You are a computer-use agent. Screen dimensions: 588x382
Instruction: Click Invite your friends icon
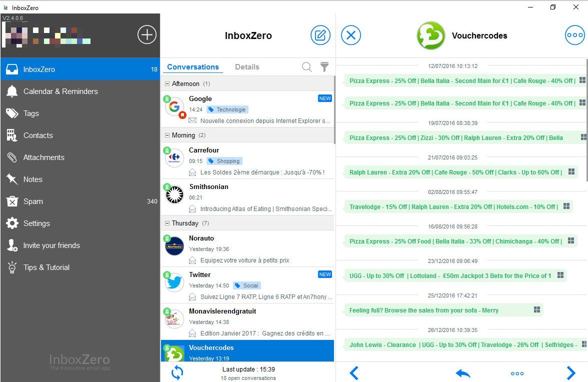click(12, 245)
